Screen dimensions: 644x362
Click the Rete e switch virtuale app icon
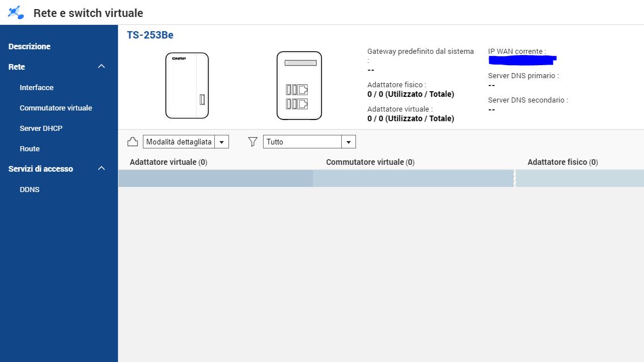tap(16, 12)
